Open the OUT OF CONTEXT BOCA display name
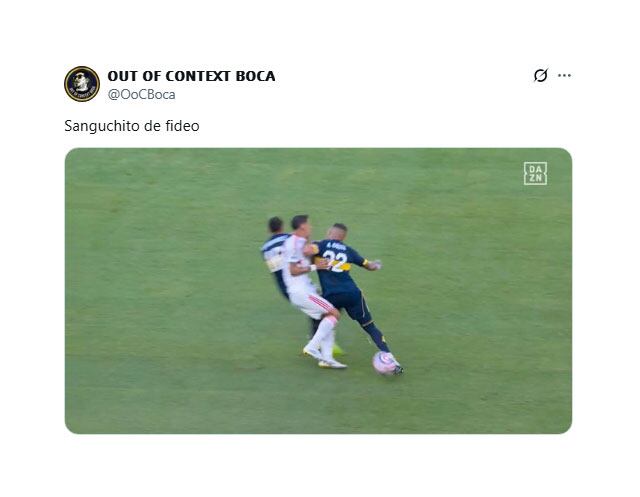The image size is (640, 497). (x=191, y=76)
